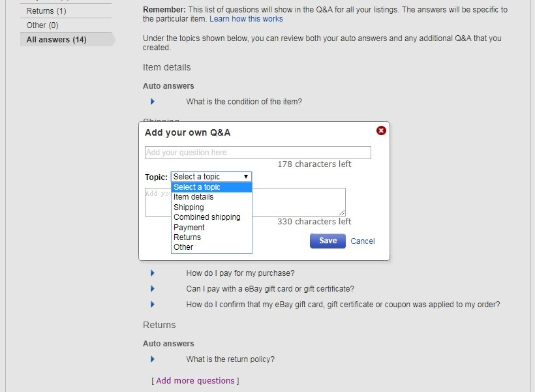Close the Add your own Q&A dialog
Viewport: 535px width, 392px height.
tap(381, 130)
